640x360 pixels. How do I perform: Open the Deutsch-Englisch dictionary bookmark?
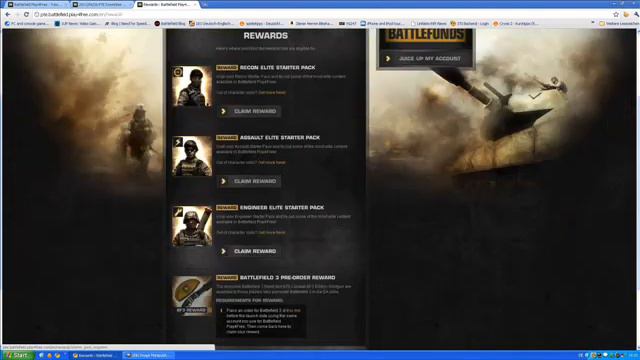click(x=211, y=24)
